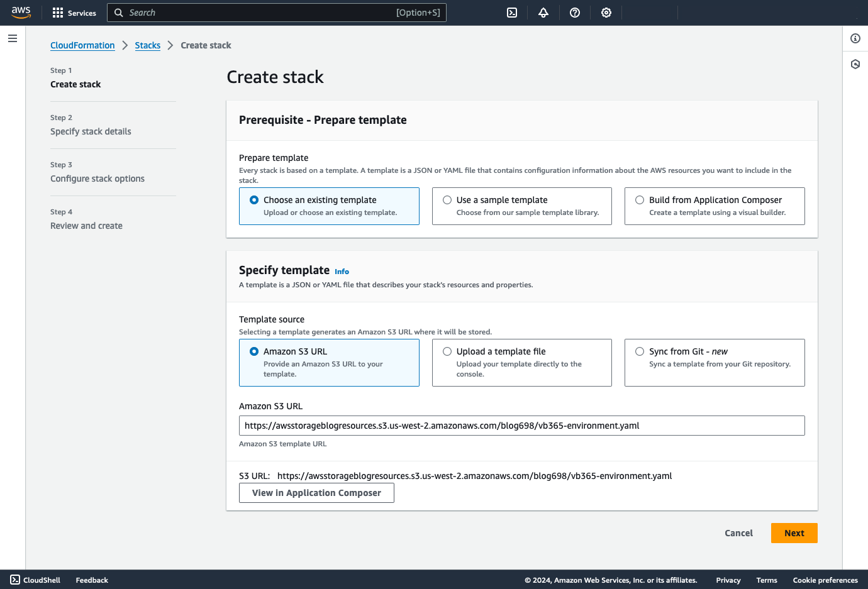Go to 'Step 2 Specify stack details'
The height and width of the screenshot is (589, 868).
[91, 131]
